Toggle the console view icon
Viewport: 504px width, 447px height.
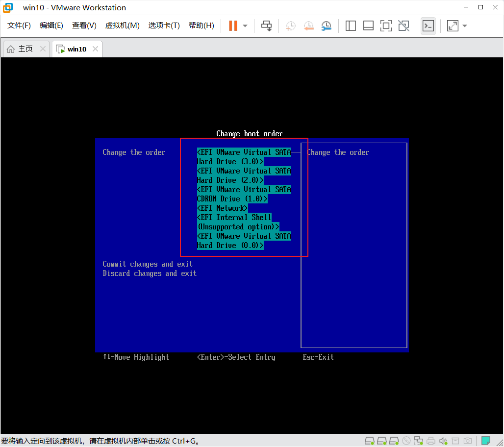coord(428,25)
